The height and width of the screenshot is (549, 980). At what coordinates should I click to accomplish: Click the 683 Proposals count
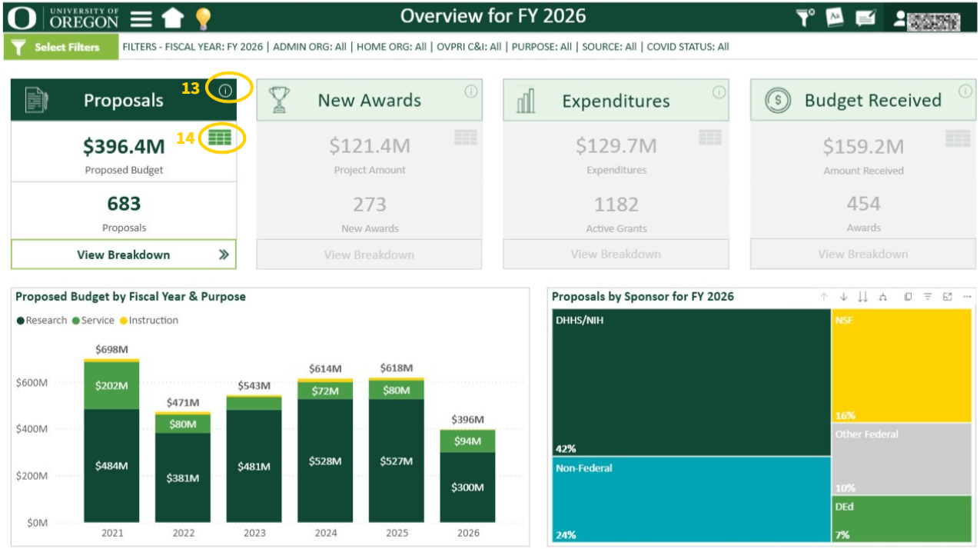coord(124,204)
